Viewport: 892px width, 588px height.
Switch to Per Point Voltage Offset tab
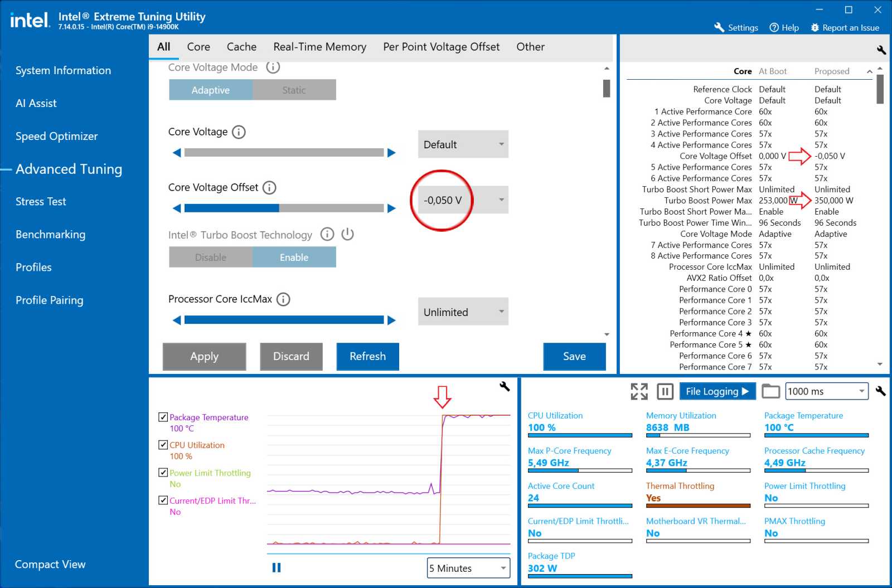coord(441,47)
